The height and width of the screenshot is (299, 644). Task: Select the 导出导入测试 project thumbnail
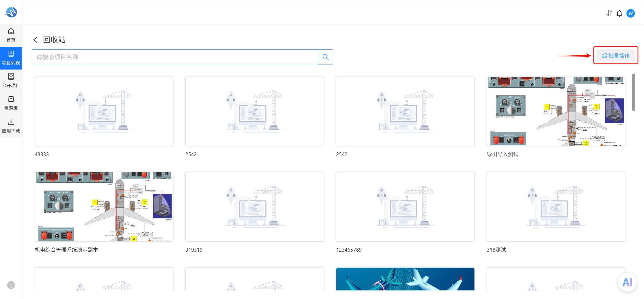pos(556,111)
